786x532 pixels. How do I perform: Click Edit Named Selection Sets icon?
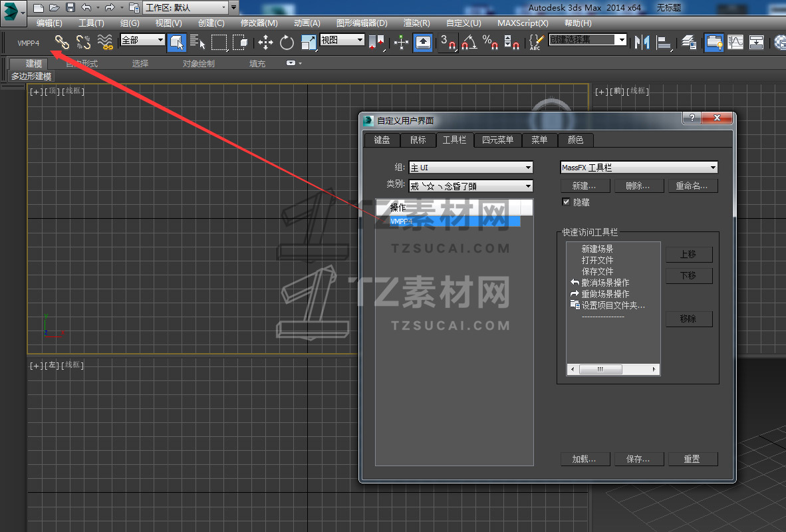point(537,43)
